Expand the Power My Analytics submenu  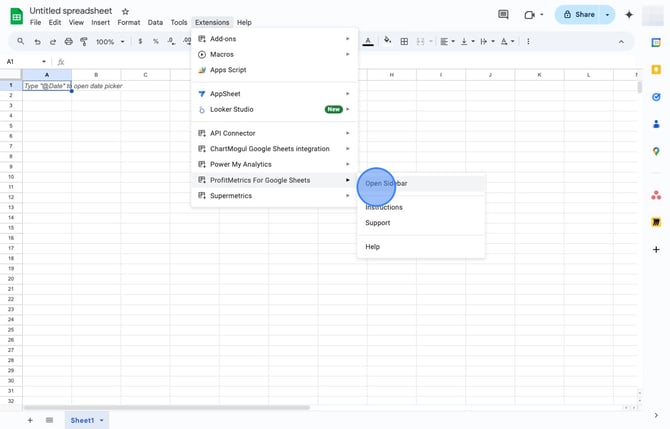click(x=274, y=164)
